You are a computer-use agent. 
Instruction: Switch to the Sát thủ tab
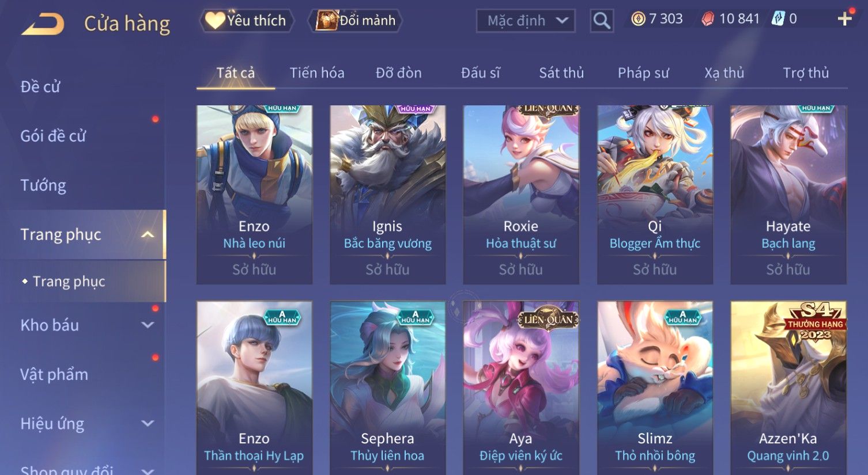(561, 73)
